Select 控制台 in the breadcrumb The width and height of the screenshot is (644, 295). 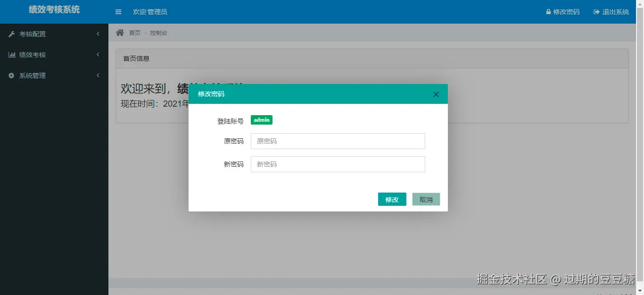158,33
